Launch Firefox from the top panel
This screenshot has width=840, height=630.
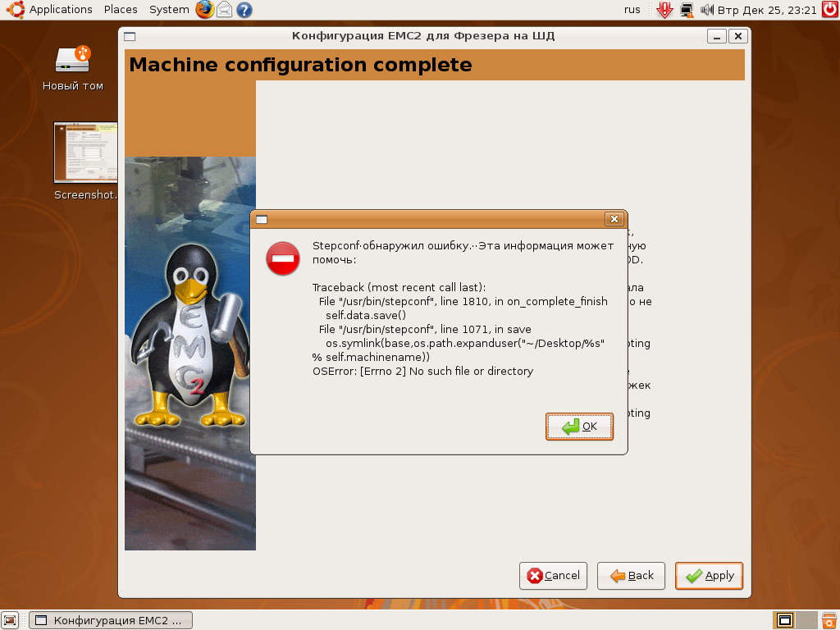(x=204, y=10)
